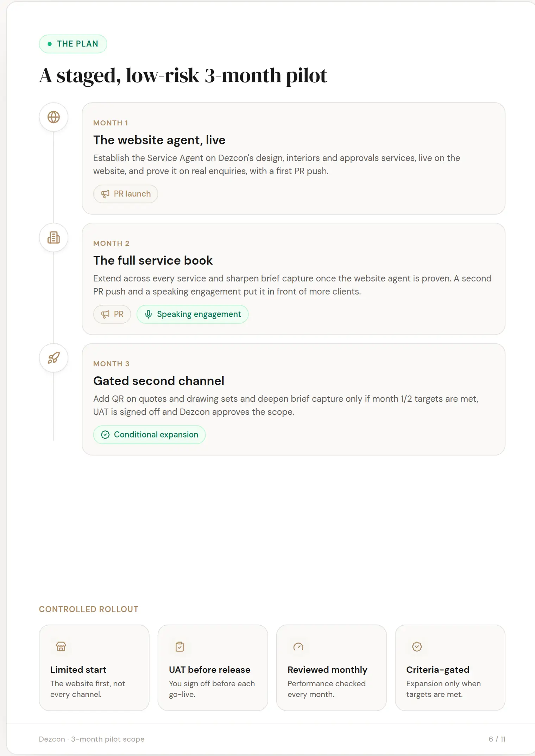Select Gated second channel heading
Viewport: 535px width, 756px height.
pyautogui.click(x=159, y=381)
